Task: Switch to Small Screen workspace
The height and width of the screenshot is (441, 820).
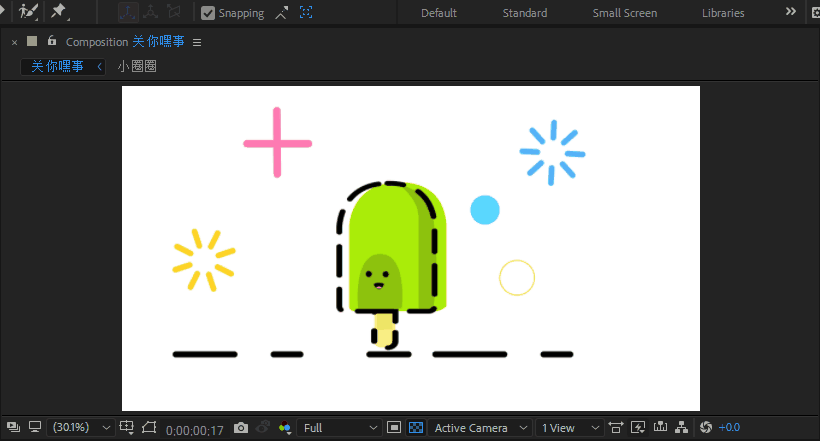Action: (624, 13)
